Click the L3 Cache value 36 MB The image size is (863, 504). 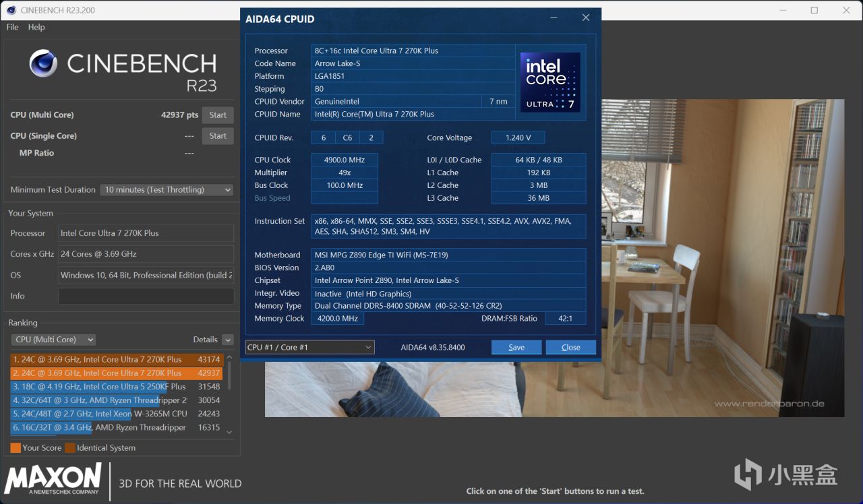(539, 198)
